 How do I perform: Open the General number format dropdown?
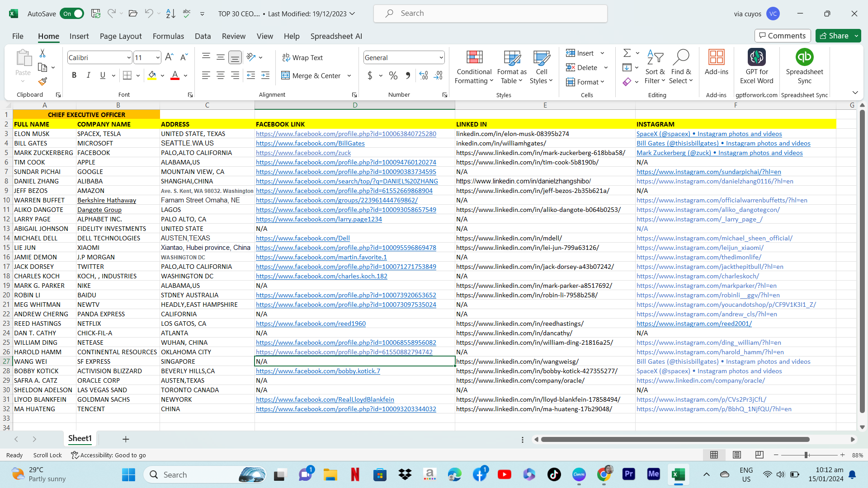coord(441,57)
